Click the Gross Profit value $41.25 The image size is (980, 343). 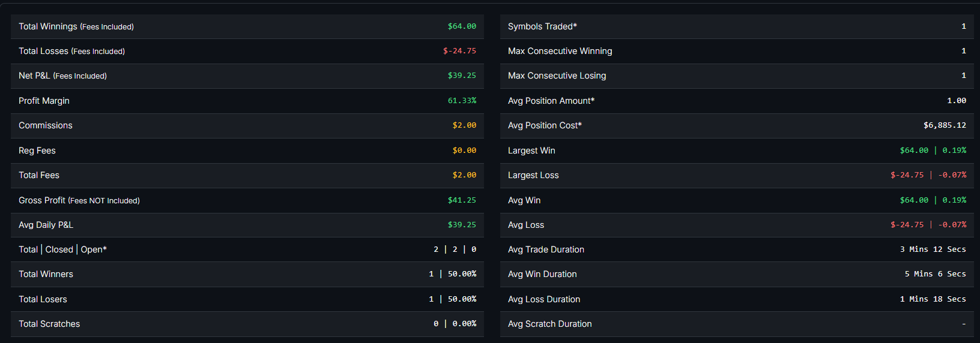click(x=462, y=200)
